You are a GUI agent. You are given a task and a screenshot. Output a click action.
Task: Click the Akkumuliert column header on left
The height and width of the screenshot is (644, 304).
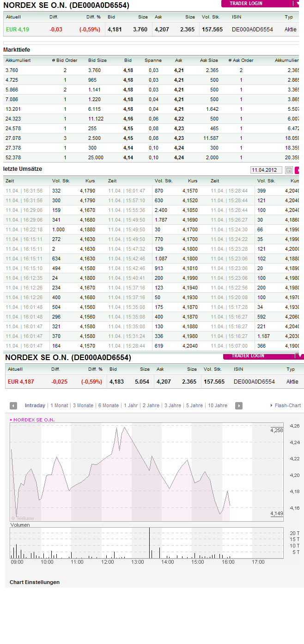18,60
